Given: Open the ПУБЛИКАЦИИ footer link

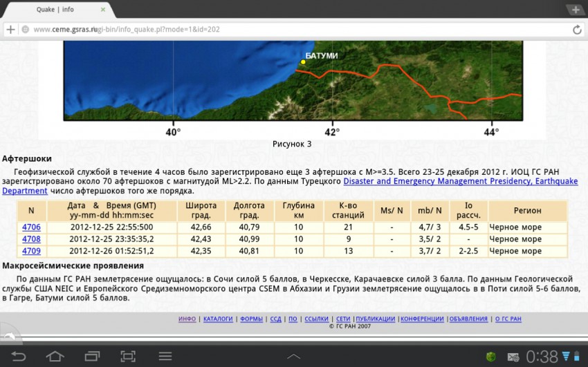Looking at the screenshot, I should (x=376, y=319).
